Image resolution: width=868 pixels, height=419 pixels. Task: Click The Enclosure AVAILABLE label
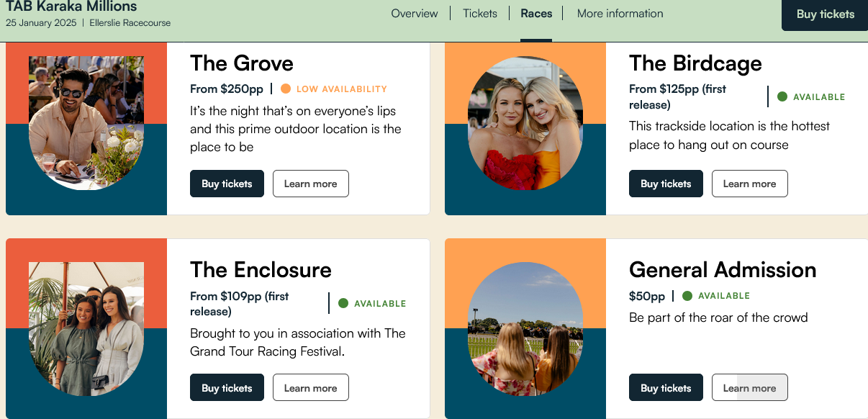pos(380,304)
